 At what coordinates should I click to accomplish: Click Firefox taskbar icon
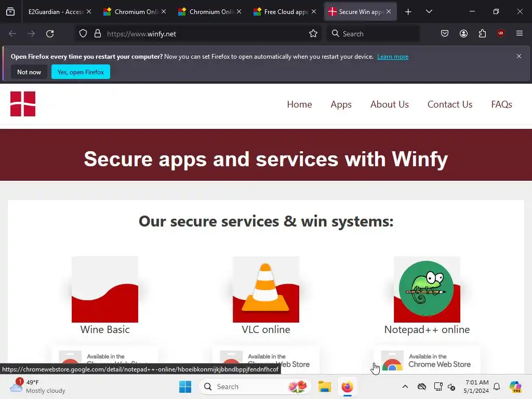[348, 387]
